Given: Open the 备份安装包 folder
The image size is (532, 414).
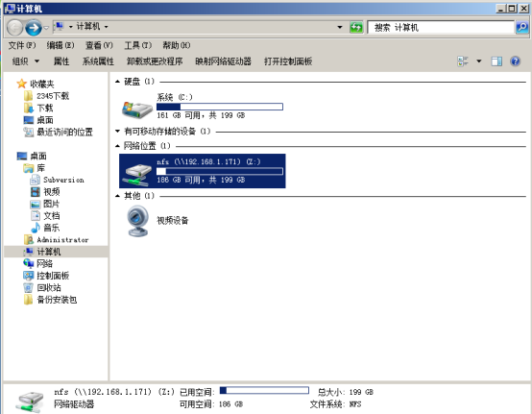Looking at the screenshot, I should (x=50, y=300).
